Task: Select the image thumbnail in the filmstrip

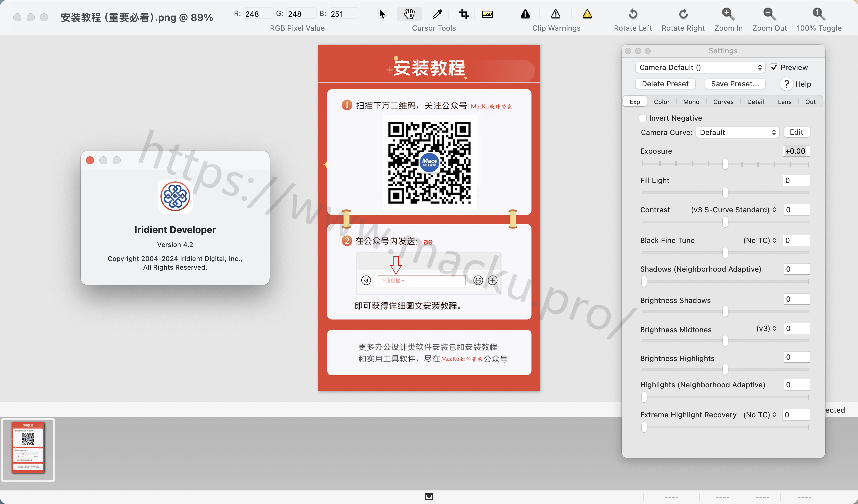Action: coord(28,449)
